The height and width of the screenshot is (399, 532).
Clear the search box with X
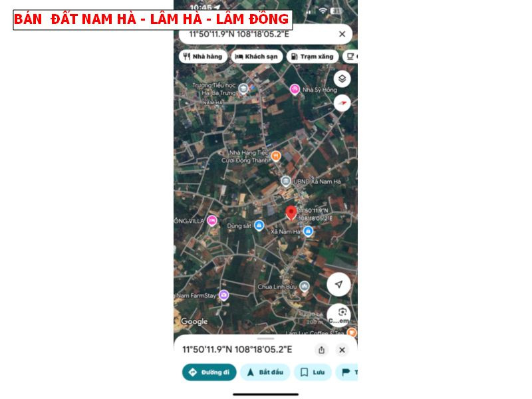pyautogui.click(x=342, y=34)
